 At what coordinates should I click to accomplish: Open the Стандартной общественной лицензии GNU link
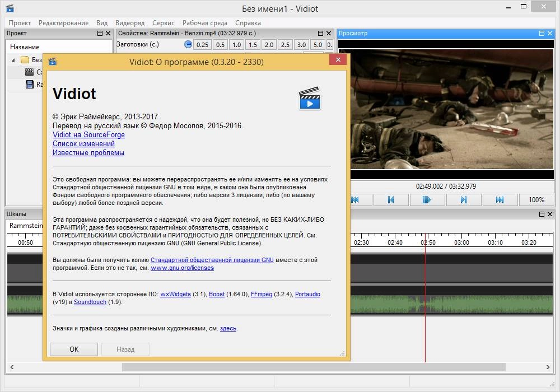(x=212, y=260)
